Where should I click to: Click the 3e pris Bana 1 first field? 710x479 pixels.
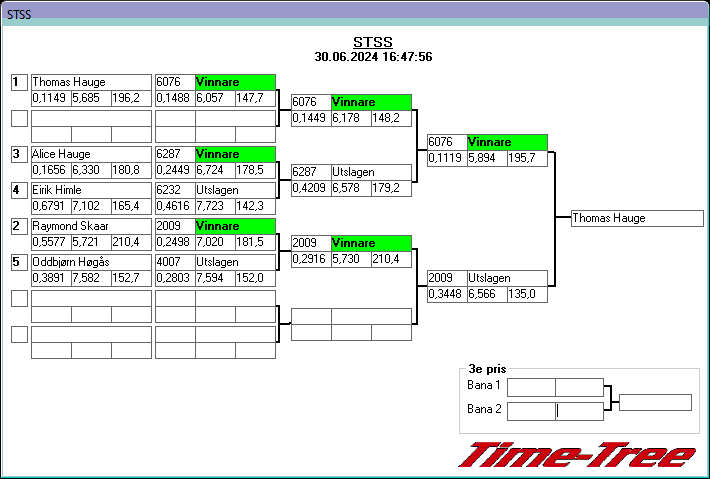pyautogui.click(x=531, y=388)
